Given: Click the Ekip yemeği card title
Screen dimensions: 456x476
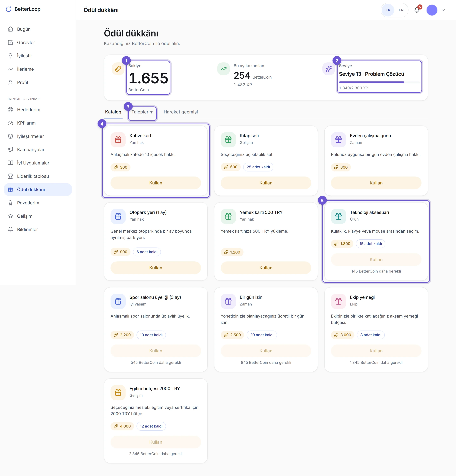Looking at the screenshot, I should [362, 298].
